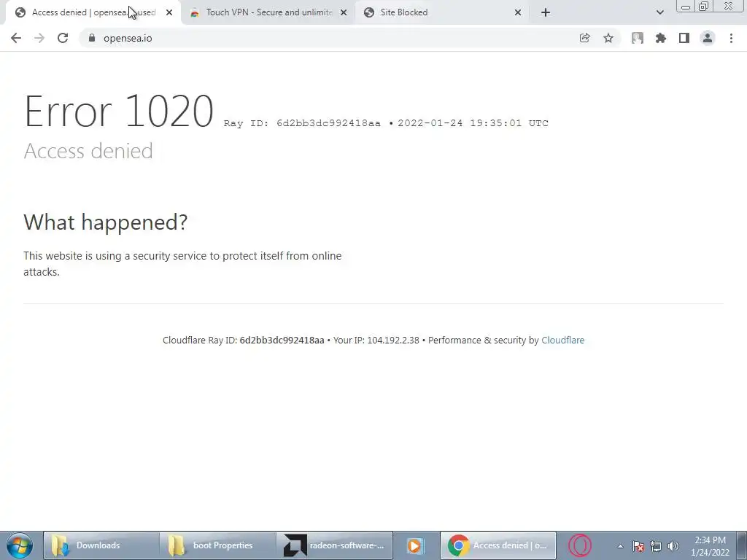Minimize the Chrome window
Image resolution: width=747 pixels, height=560 pixels.
tap(686, 7)
